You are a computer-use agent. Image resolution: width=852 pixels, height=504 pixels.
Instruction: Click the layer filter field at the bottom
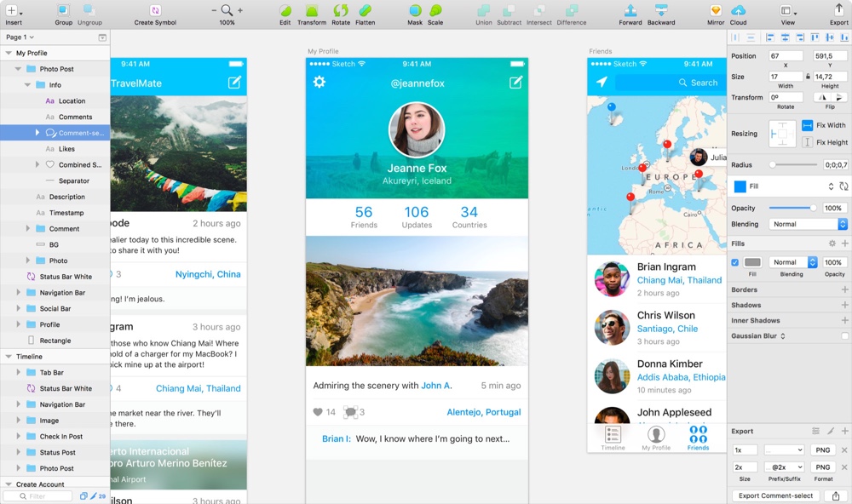[x=38, y=495]
